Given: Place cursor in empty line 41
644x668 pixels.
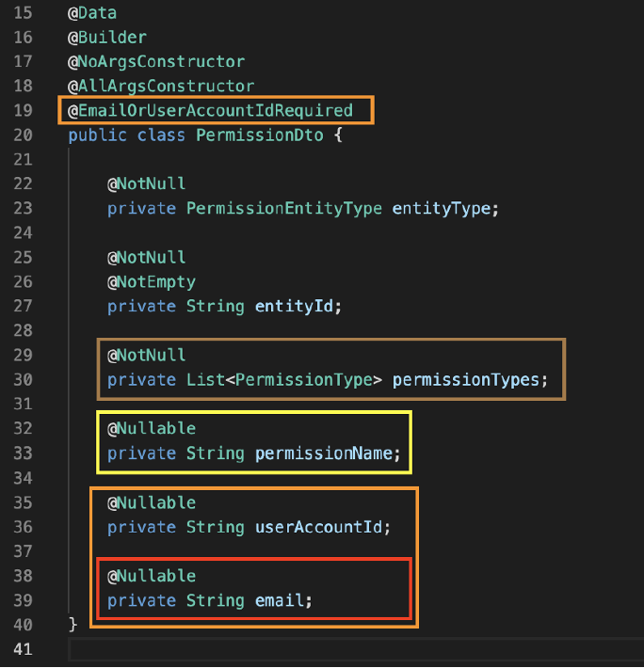Looking at the screenshot, I should click(356, 650).
